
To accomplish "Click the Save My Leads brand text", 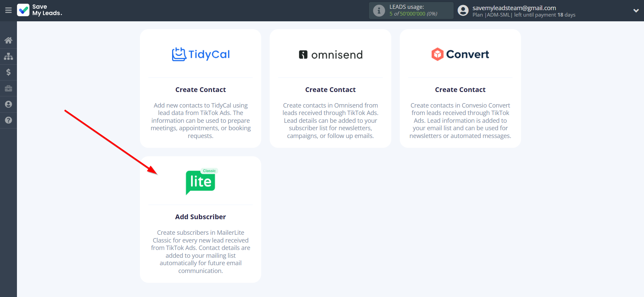I will click(47, 10).
